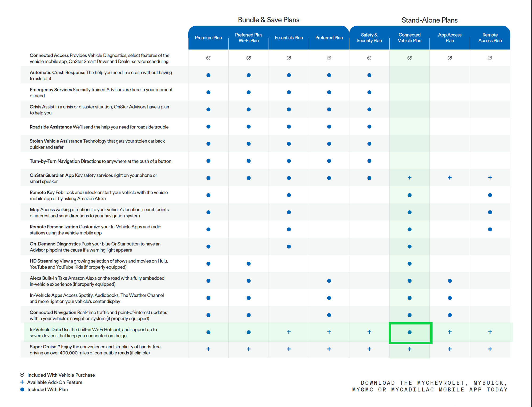Click App Access Plan Alexa Built-In dot
Screen dimensions: 532x407
(450, 281)
